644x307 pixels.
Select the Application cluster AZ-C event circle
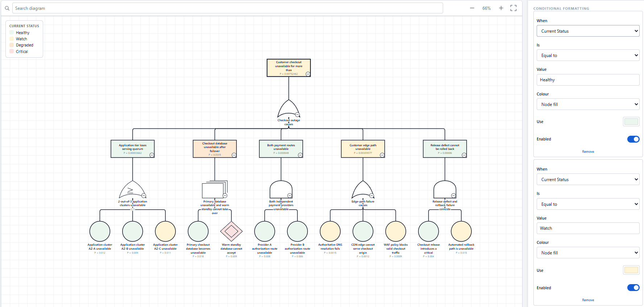pyautogui.click(x=165, y=231)
